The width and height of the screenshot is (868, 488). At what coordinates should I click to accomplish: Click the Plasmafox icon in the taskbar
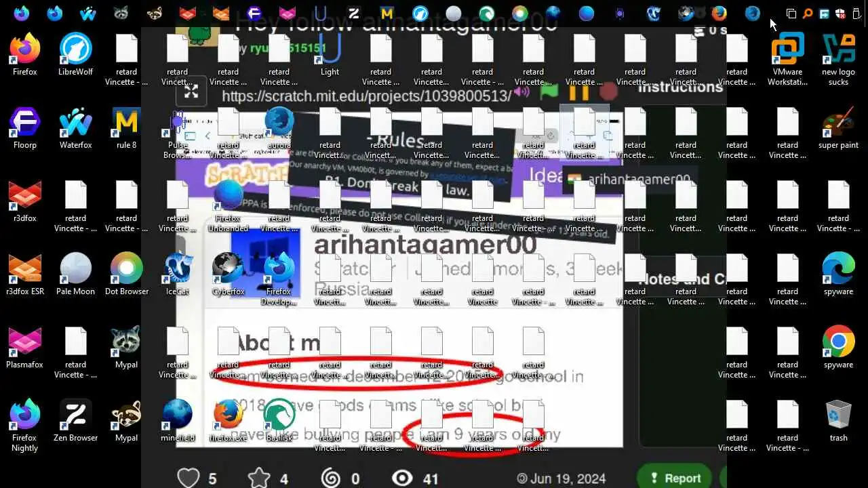click(x=288, y=13)
